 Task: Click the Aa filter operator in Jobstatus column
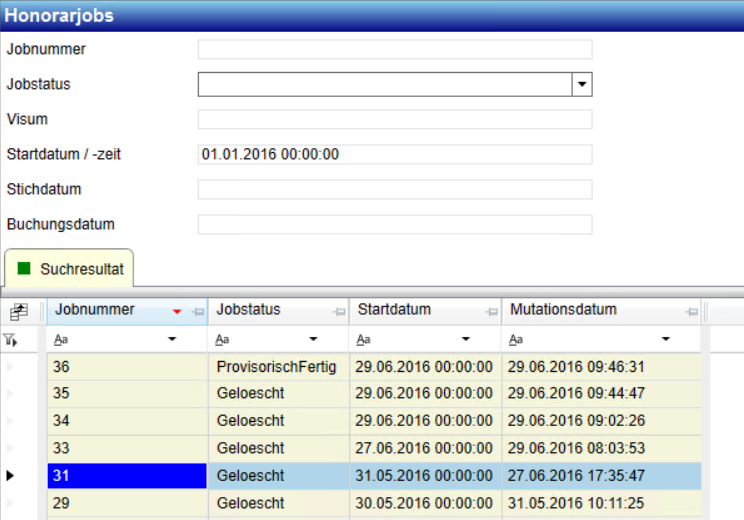pyautogui.click(x=222, y=340)
